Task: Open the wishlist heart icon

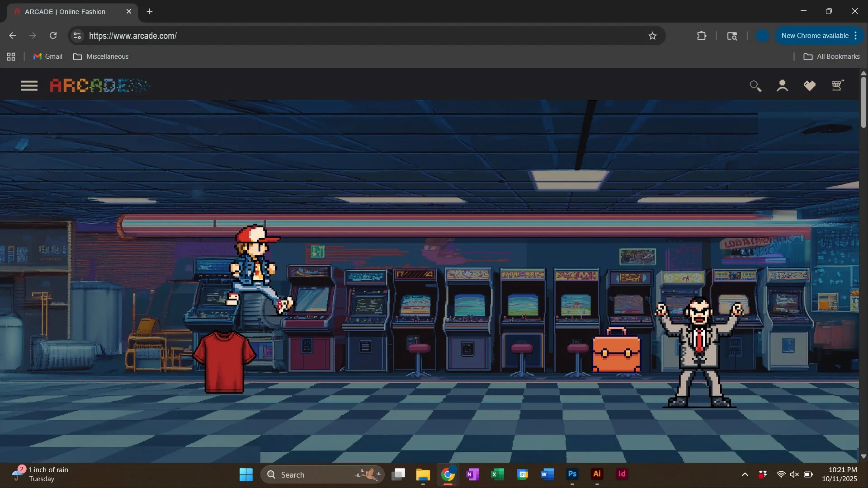Action: (809, 86)
